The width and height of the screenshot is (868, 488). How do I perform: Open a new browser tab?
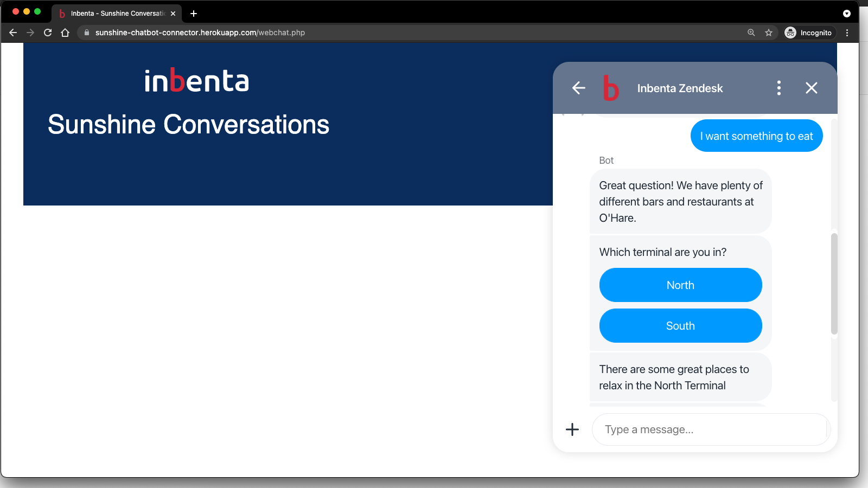[194, 14]
